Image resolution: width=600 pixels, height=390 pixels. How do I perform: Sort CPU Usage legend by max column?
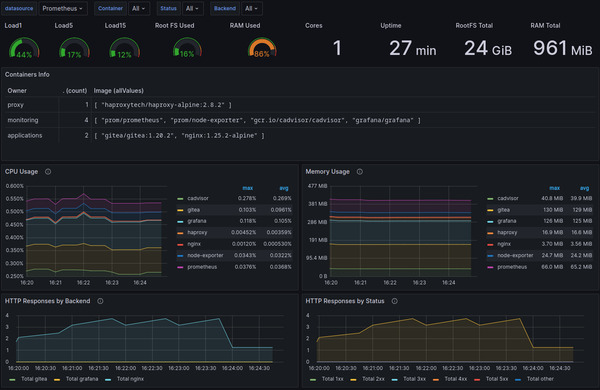tap(248, 188)
